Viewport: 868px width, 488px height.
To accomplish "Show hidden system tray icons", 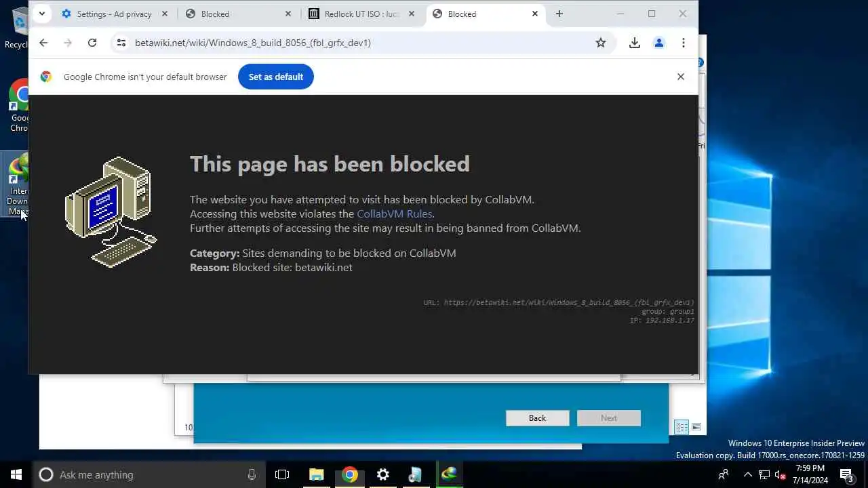I will tap(748, 474).
